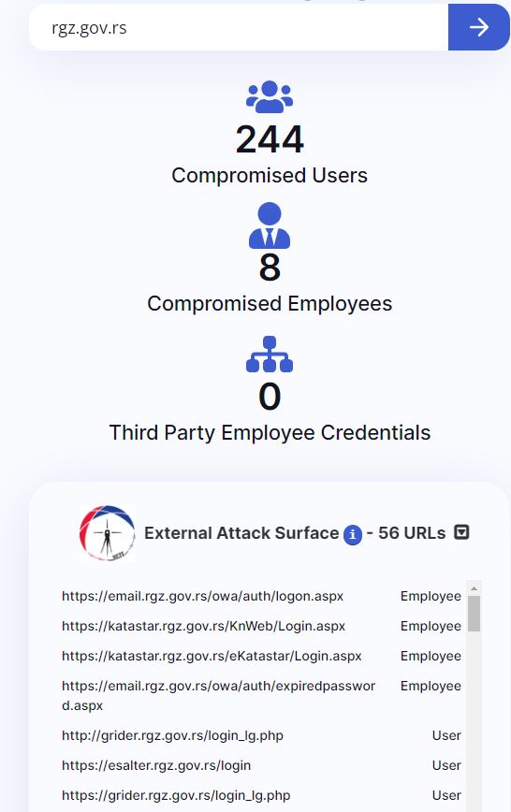Click the Compromised Employees person icon
This screenshot has width=511, height=812.
coord(270,225)
